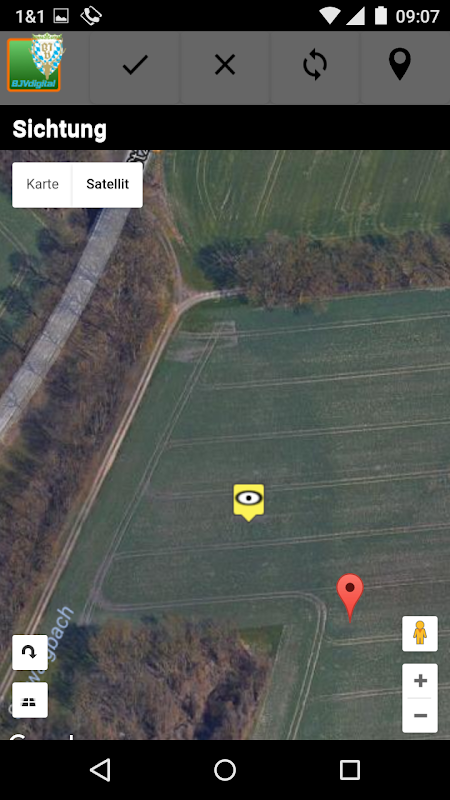Tap the BJVdigital app logo

[x=35, y=63]
